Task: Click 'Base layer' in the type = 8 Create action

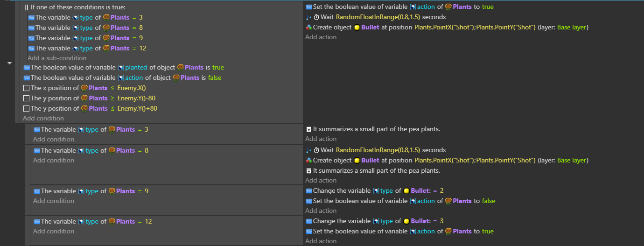Action: [x=572, y=161]
